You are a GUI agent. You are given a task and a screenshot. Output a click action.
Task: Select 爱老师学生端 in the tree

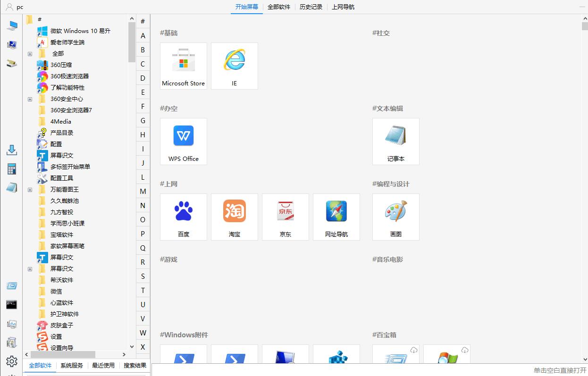point(67,42)
